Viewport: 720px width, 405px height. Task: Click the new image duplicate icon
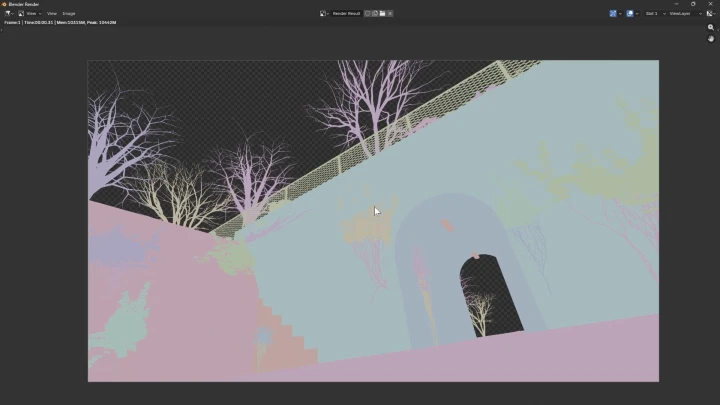(x=375, y=14)
